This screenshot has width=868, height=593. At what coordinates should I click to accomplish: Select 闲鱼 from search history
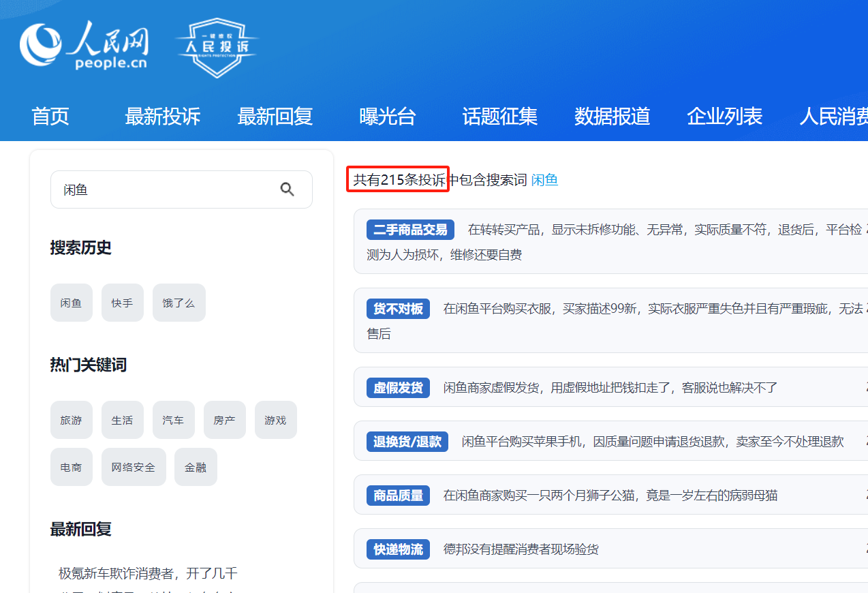[71, 303]
